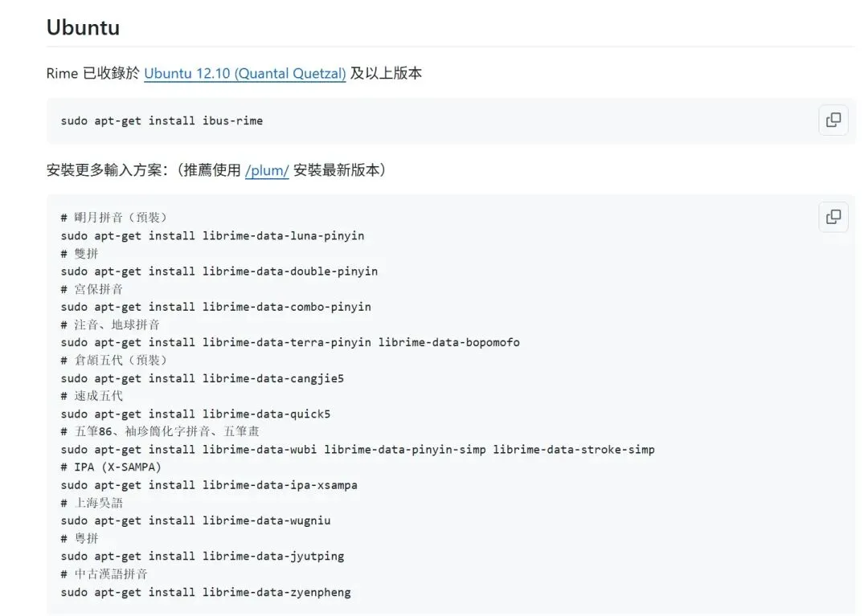The image size is (868, 616).
Task: Click the librime-data-ipa-xsampa install line
Action: click(209, 485)
